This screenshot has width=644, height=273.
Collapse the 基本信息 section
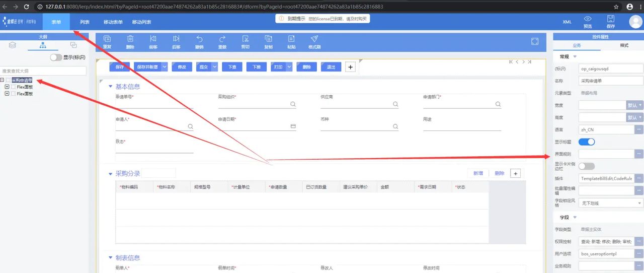tap(111, 87)
